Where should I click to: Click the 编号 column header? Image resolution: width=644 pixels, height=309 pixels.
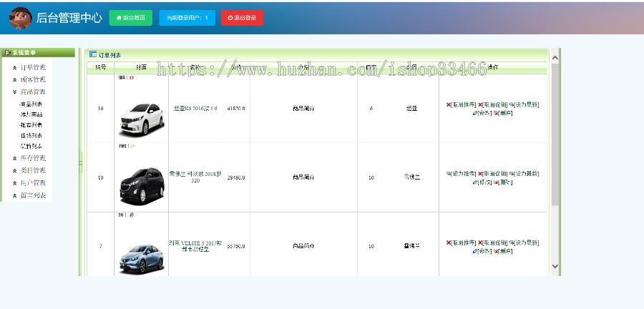[101, 67]
